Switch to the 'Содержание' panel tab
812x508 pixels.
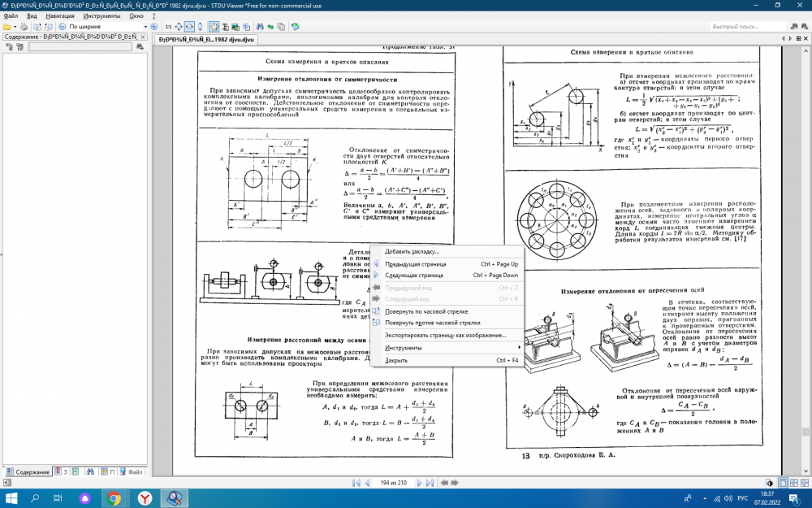coord(30,472)
